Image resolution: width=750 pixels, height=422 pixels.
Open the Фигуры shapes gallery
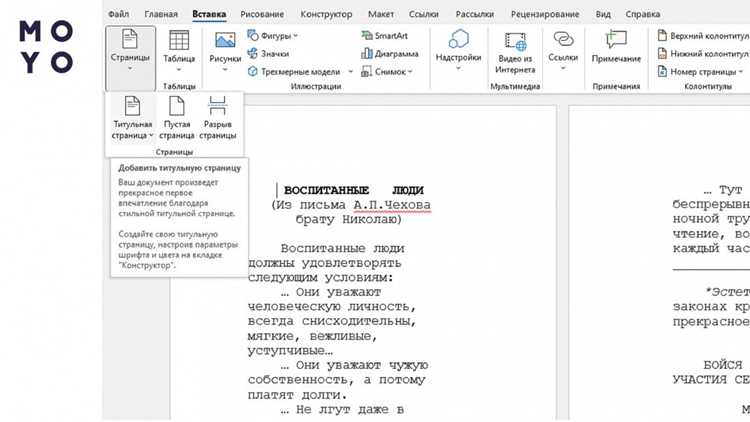[x=272, y=35]
